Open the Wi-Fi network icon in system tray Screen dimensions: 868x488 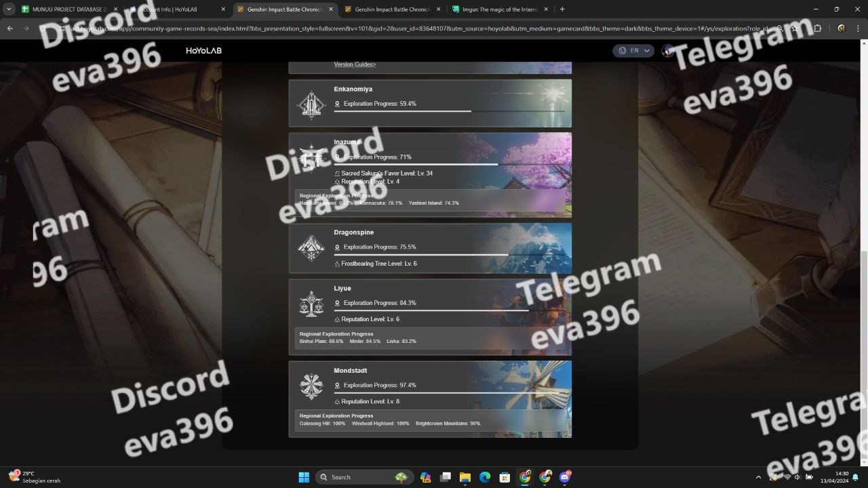pyautogui.click(x=787, y=477)
